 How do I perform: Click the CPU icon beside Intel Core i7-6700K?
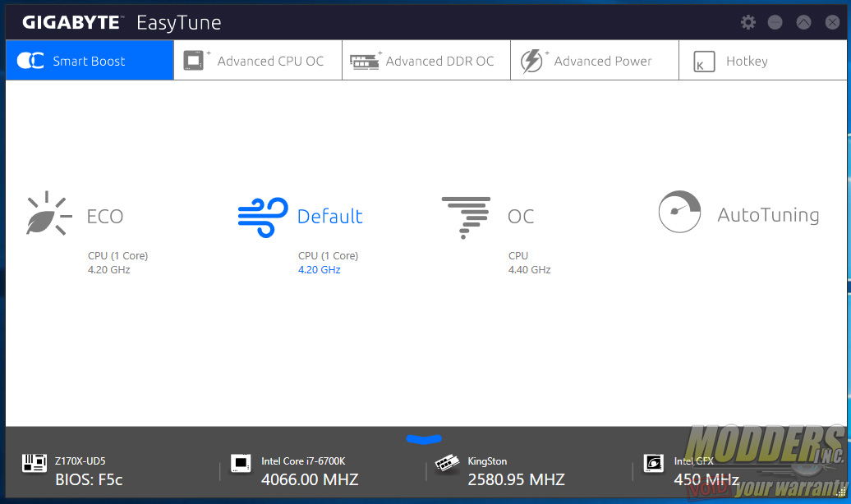click(241, 463)
